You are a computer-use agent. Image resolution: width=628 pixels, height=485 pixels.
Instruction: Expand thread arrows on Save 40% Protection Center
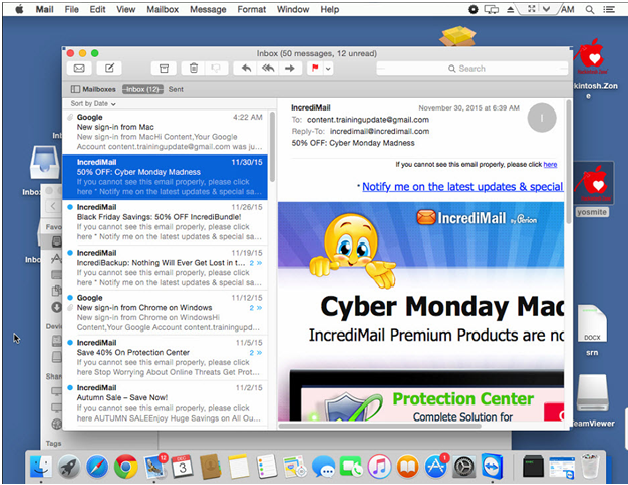[x=256, y=353]
